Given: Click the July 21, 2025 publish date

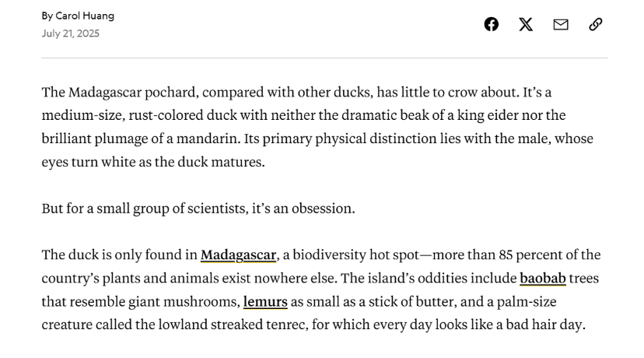Looking at the screenshot, I should pos(71,33).
